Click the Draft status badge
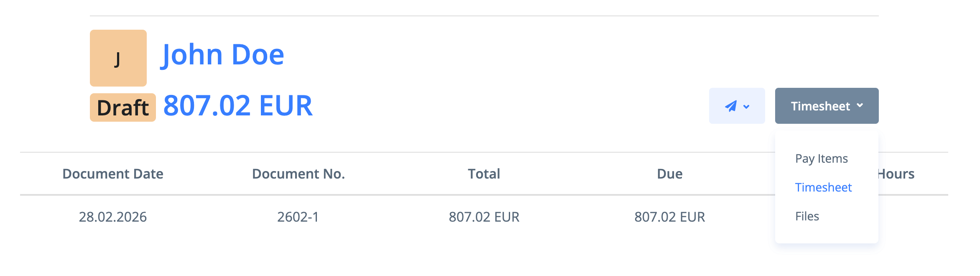980x276 pixels. click(122, 108)
